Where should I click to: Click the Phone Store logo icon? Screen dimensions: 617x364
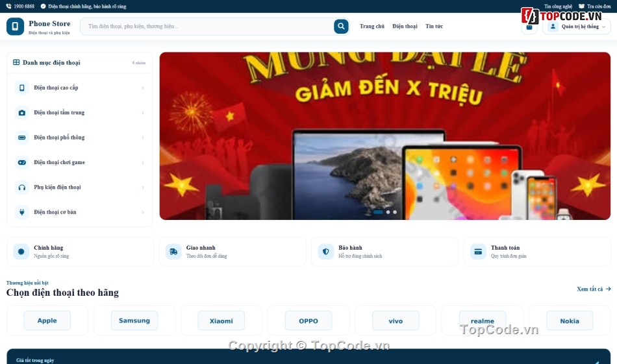(16, 27)
